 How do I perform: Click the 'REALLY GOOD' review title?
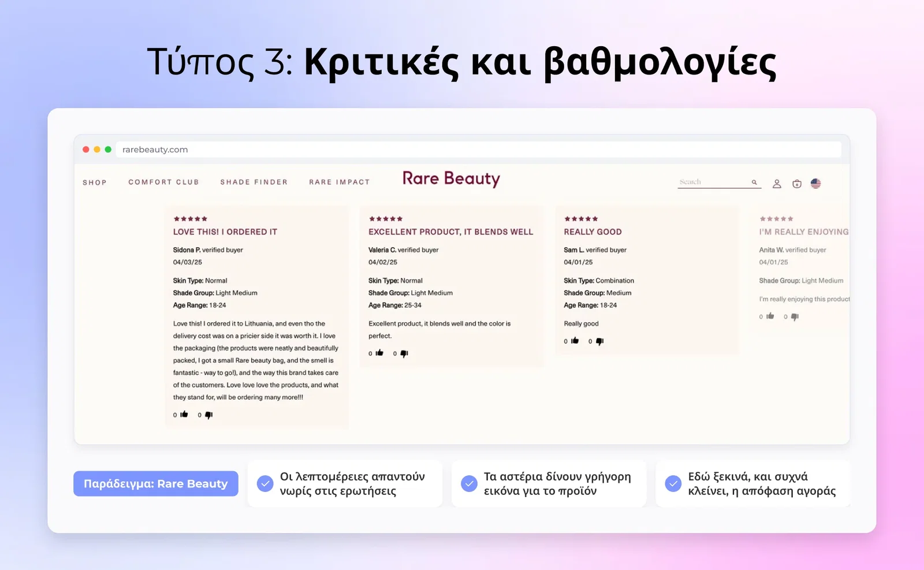(x=593, y=232)
